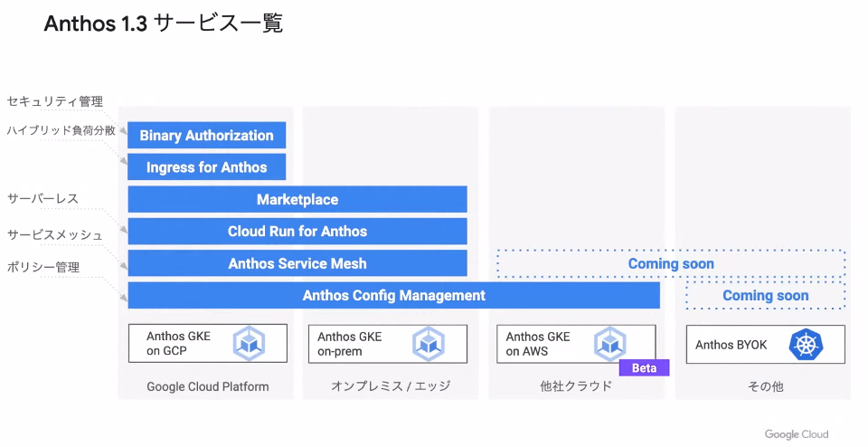Select the Ingress for Anthos bar

pos(206,167)
